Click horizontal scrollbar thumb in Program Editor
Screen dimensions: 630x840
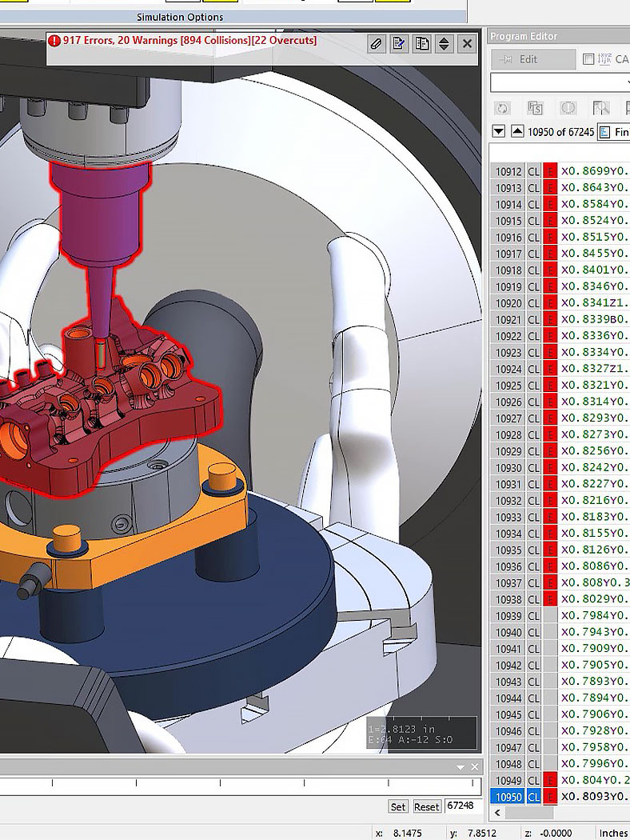(530, 814)
